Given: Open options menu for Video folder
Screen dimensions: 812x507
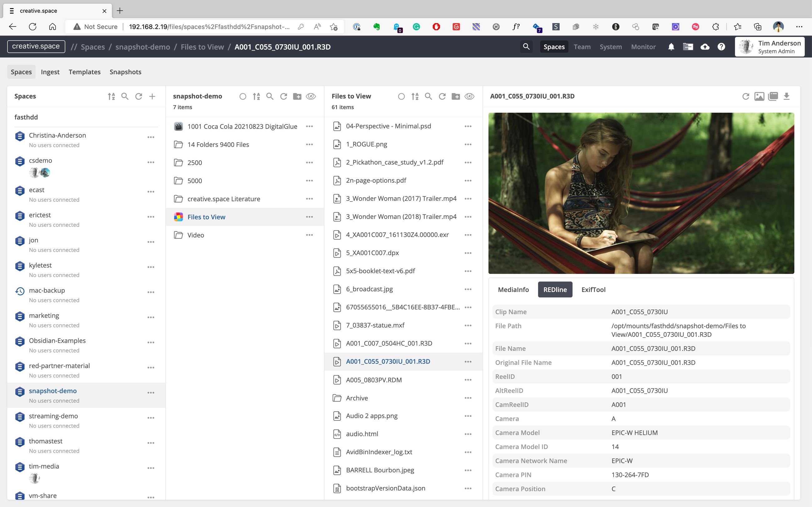Looking at the screenshot, I should [309, 235].
